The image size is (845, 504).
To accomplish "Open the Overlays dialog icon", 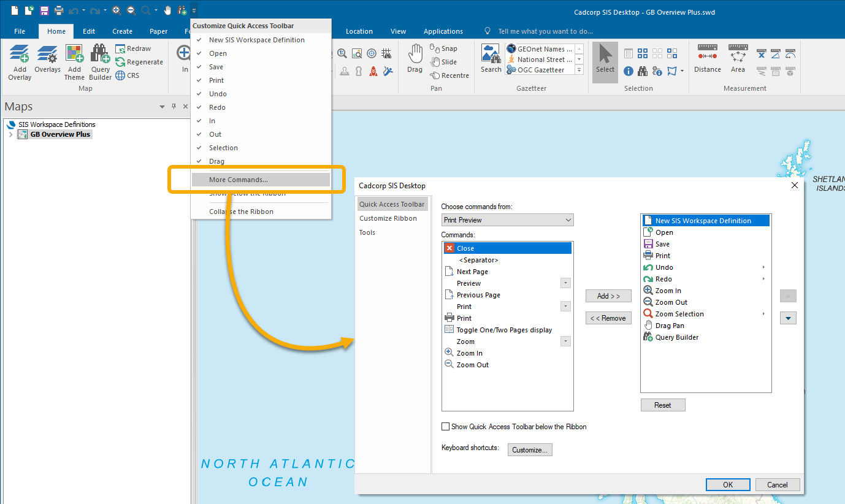I will pyautogui.click(x=47, y=59).
